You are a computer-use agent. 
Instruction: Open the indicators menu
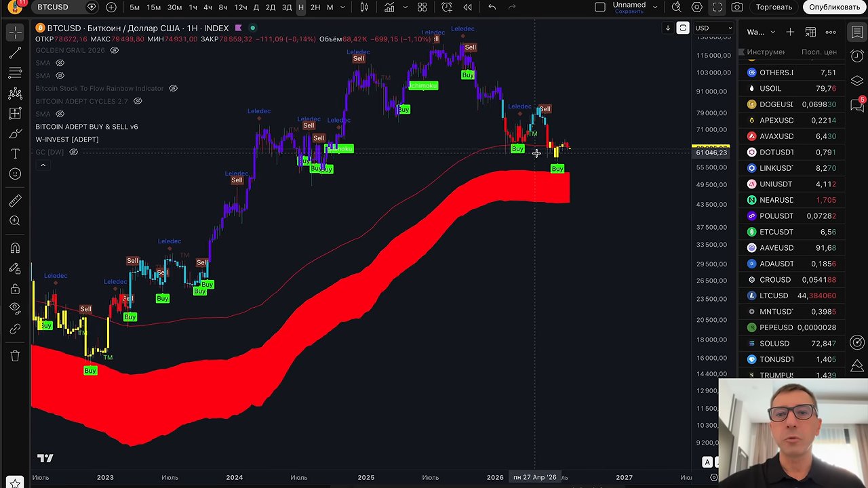tap(389, 7)
